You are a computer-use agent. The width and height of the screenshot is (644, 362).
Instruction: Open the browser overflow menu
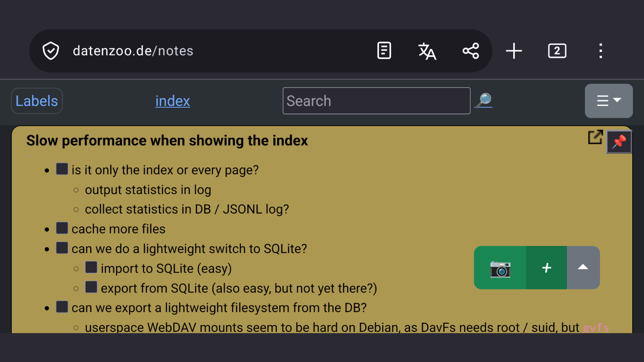(600, 51)
